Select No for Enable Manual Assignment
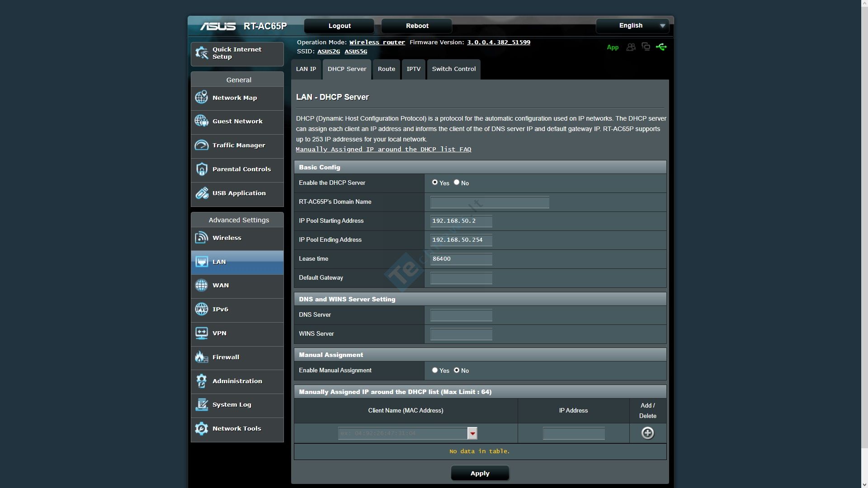Viewport: 868px width, 488px height. (x=457, y=370)
